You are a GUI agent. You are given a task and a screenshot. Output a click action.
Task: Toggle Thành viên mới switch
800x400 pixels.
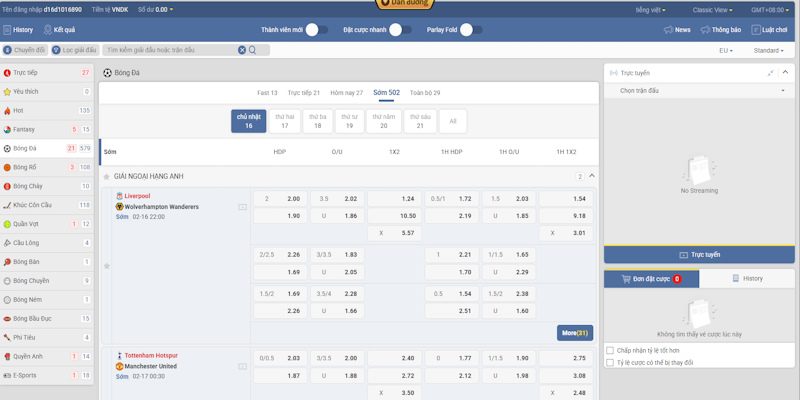[316, 30]
